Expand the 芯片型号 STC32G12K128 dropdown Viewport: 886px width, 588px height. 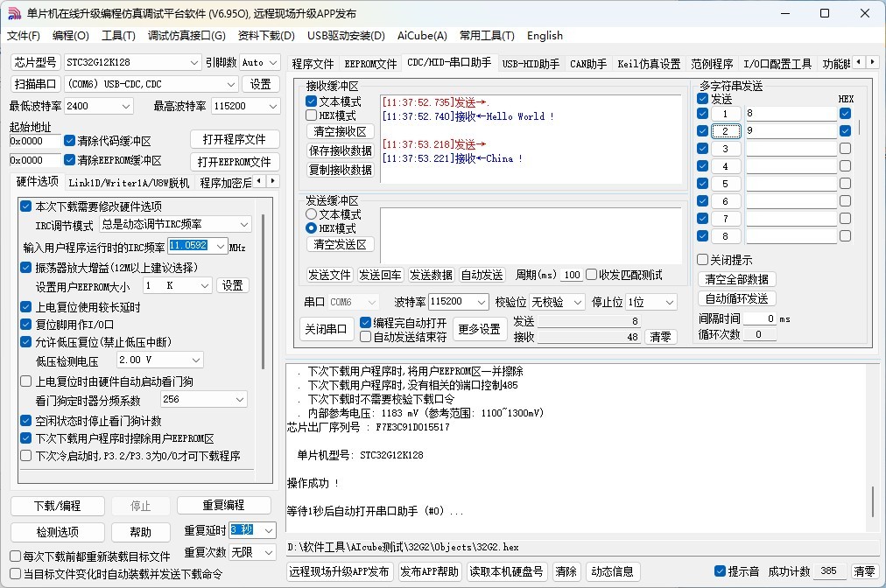pos(193,62)
